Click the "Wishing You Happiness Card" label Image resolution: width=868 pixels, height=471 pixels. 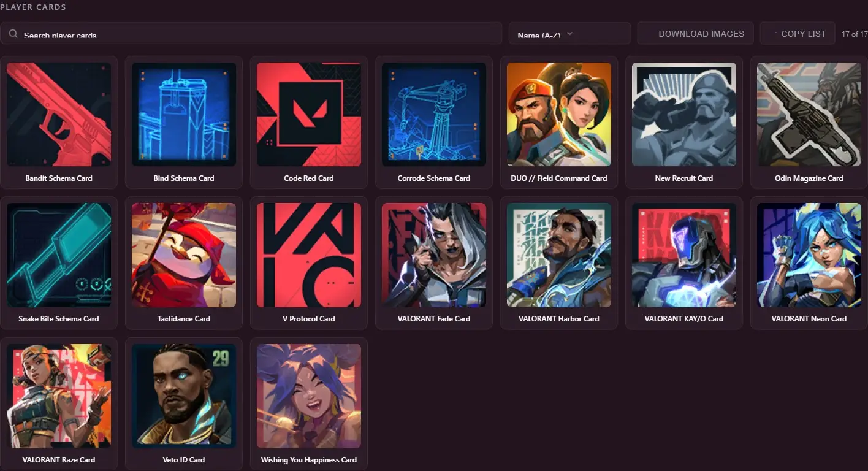309,460
